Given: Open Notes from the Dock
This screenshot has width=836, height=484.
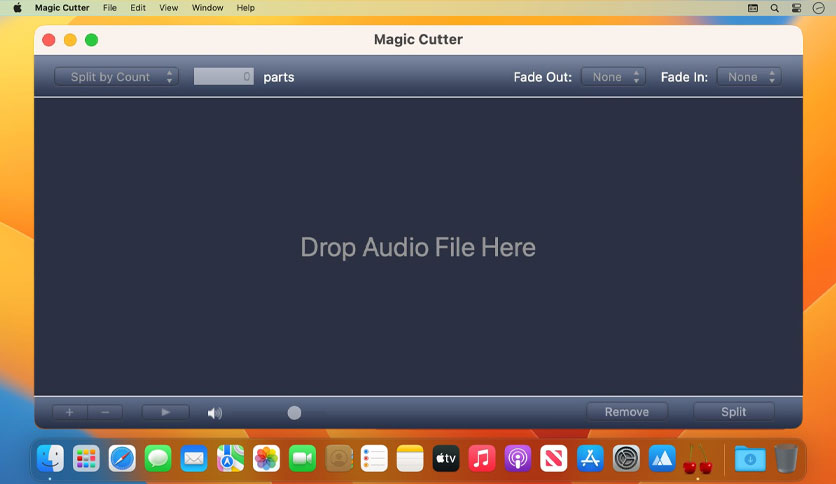Looking at the screenshot, I should [x=410, y=458].
